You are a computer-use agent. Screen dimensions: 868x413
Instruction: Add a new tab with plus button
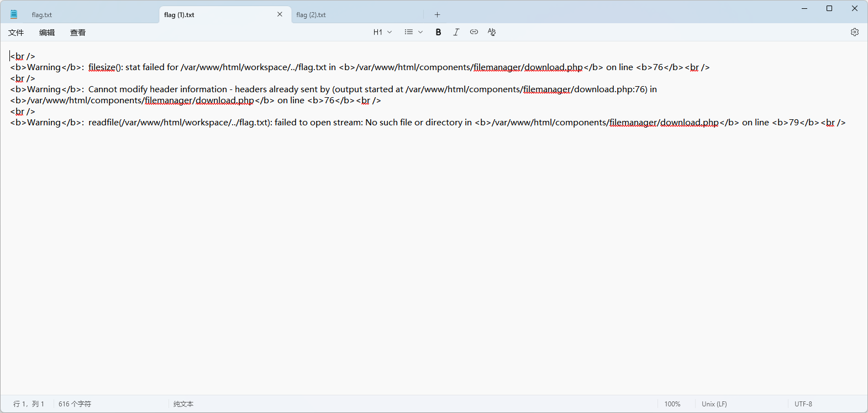coord(437,15)
